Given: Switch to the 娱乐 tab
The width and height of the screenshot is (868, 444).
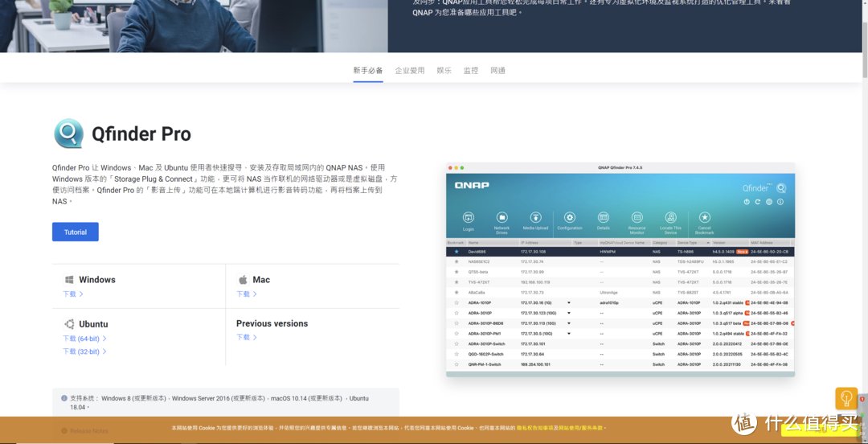Looking at the screenshot, I should pyautogui.click(x=444, y=71).
